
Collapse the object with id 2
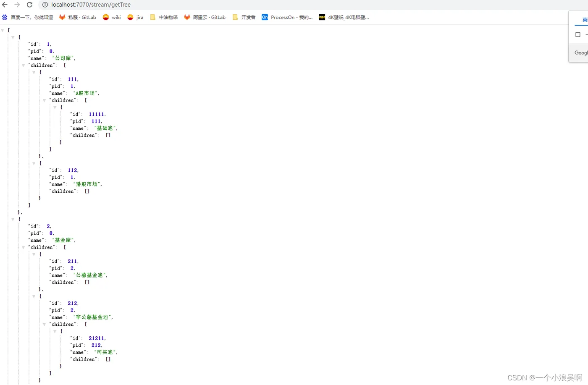click(x=13, y=219)
